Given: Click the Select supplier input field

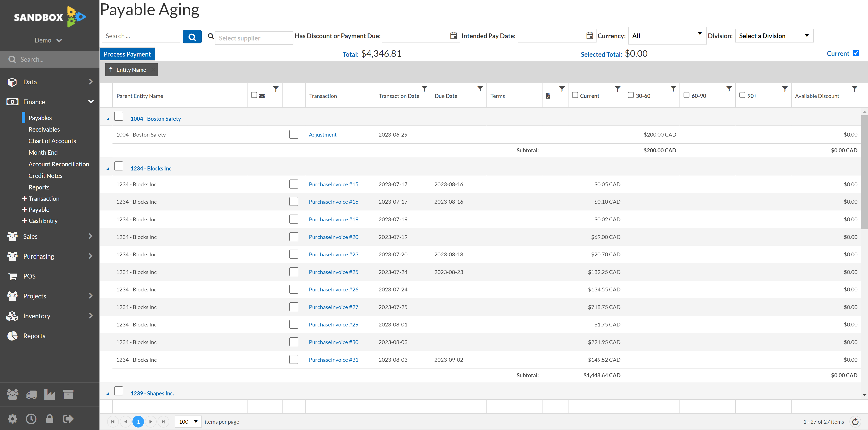Looking at the screenshot, I should pos(254,38).
